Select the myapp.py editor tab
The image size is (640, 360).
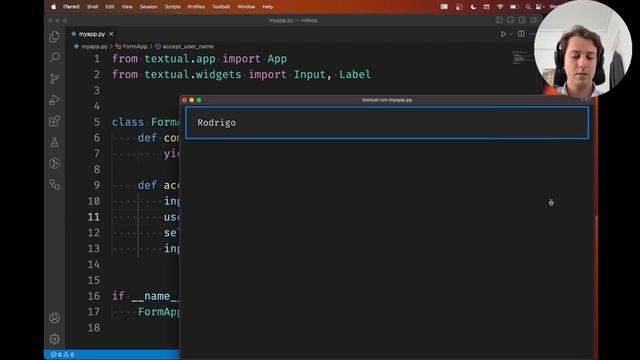(92, 34)
